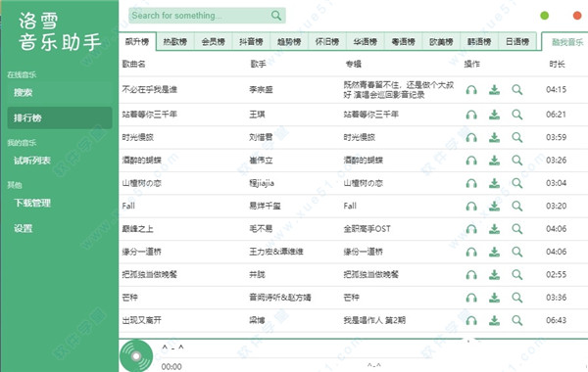The width and height of the screenshot is (588, 372).
Task: Download the track 时光慢旅
Action: (x=494, y=137)
